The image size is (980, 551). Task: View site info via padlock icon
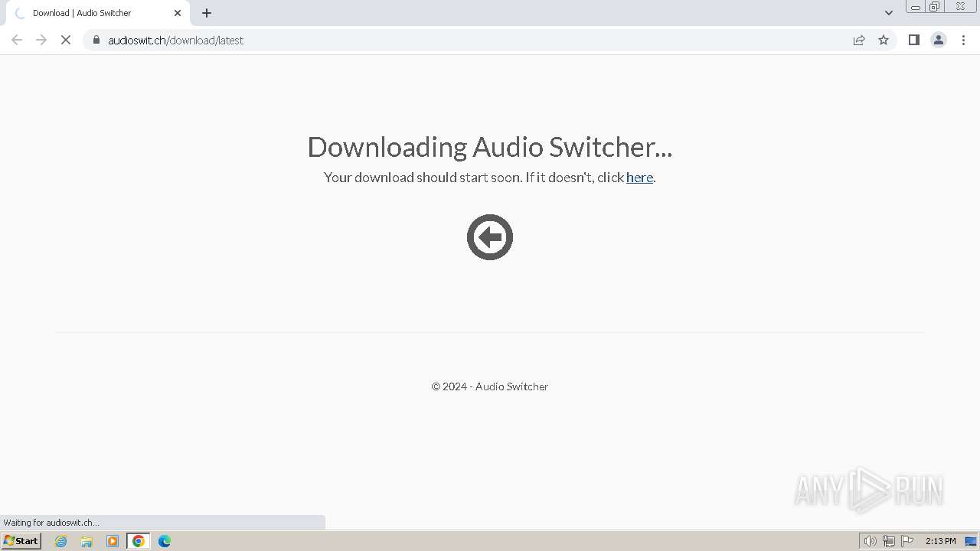pos(96,40)
